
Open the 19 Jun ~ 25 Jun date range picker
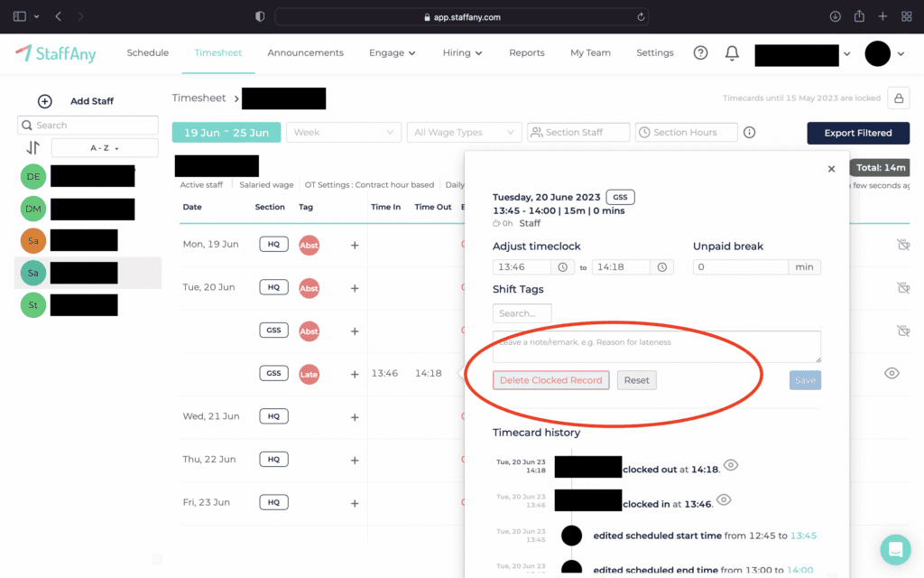pos(226,133)
